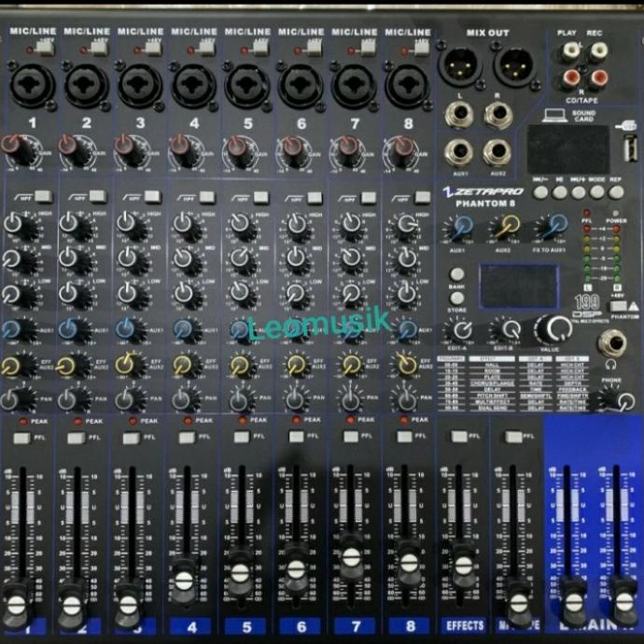Click the channel 8 fader cap

pos(409,562)
